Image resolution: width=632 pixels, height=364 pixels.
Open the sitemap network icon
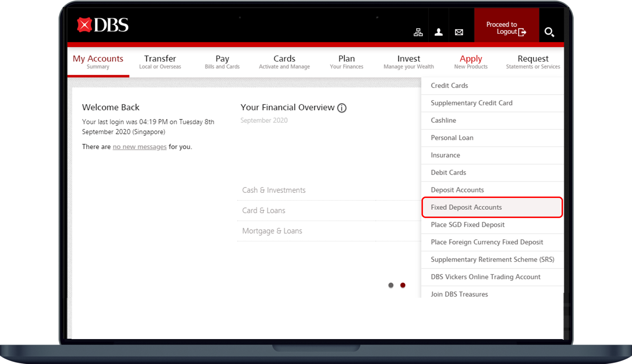(x=418, y=32)
